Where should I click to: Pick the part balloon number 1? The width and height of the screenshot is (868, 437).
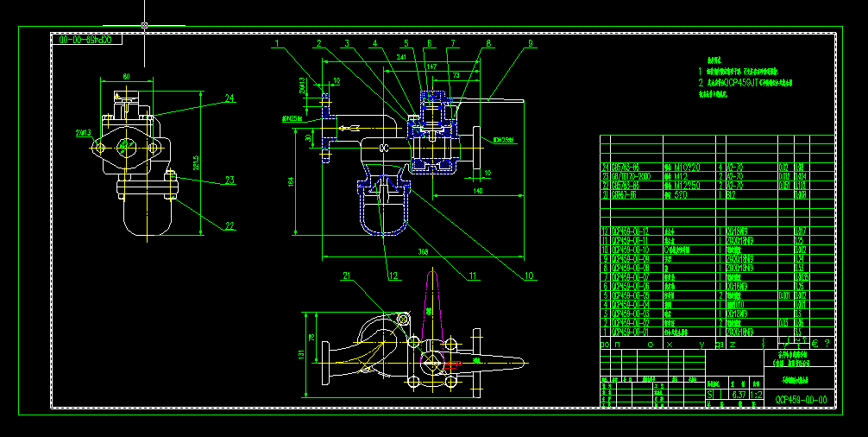[277, 43]
